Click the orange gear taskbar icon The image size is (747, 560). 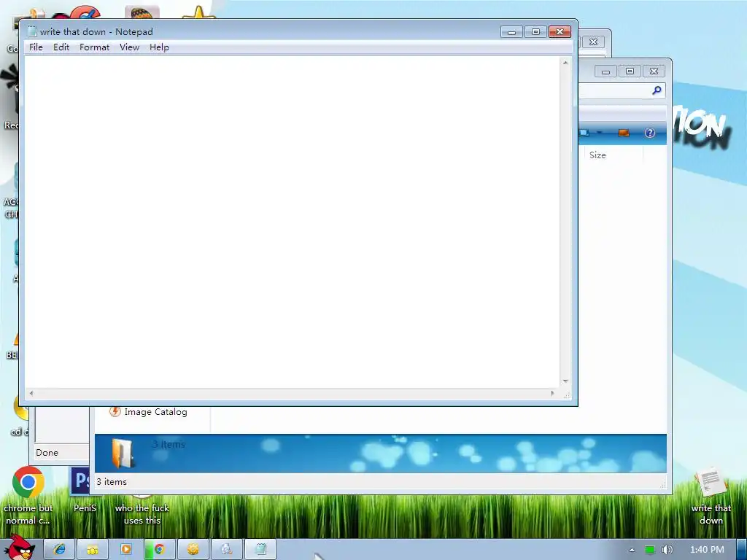(193, 550)
